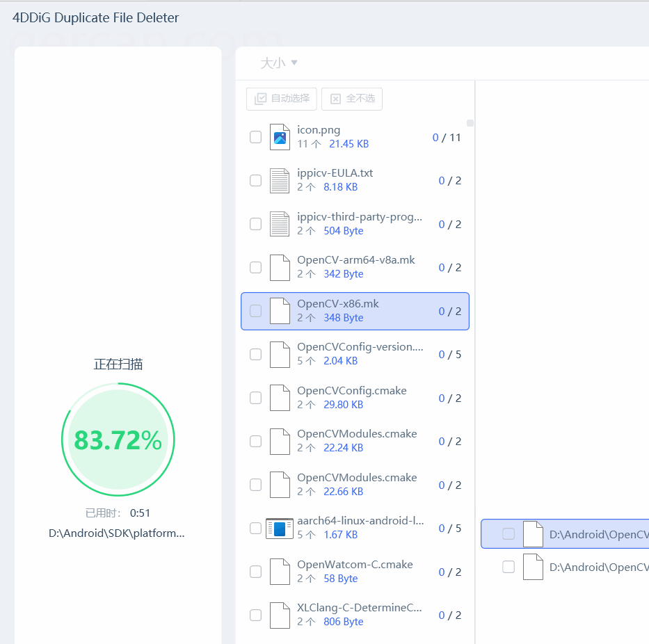Click the file icon in highlighted D:\Android\OpenCV row

tap(533, 534)
